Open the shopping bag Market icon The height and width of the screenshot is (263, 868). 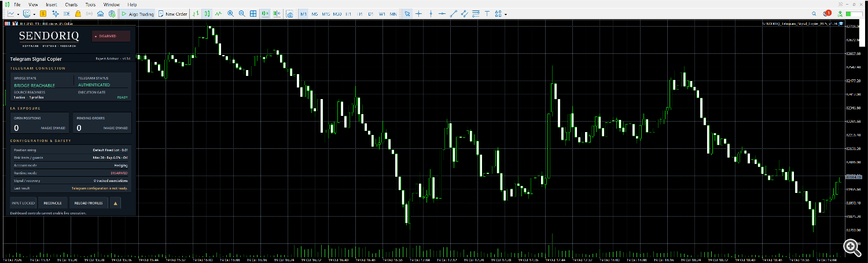(x=78, y=13)
